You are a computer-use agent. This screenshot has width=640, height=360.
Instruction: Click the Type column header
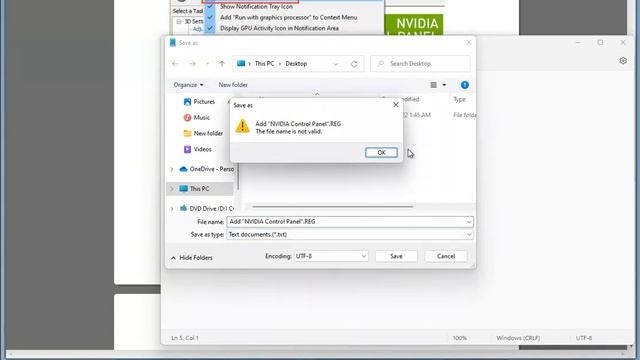(x=460, y=100)
